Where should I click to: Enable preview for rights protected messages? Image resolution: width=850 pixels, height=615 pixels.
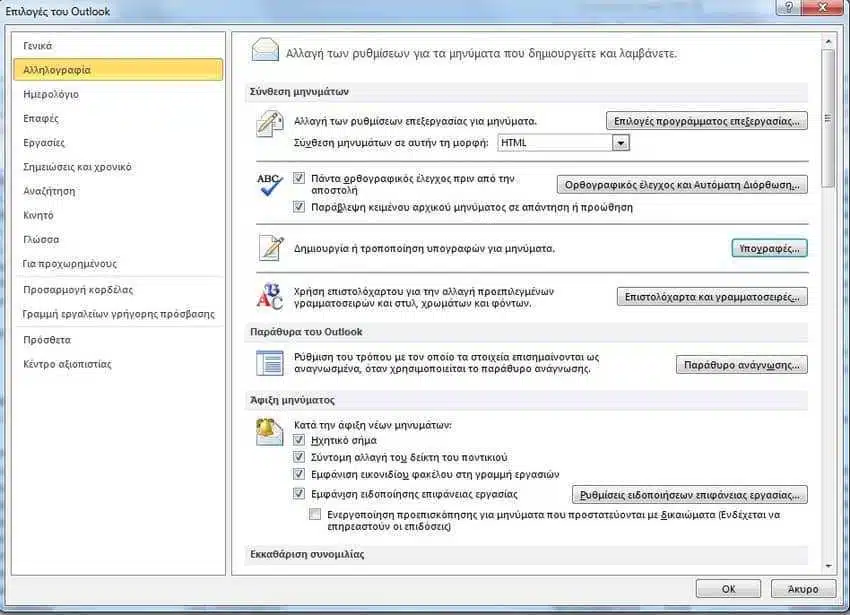[x=315, y=514]
